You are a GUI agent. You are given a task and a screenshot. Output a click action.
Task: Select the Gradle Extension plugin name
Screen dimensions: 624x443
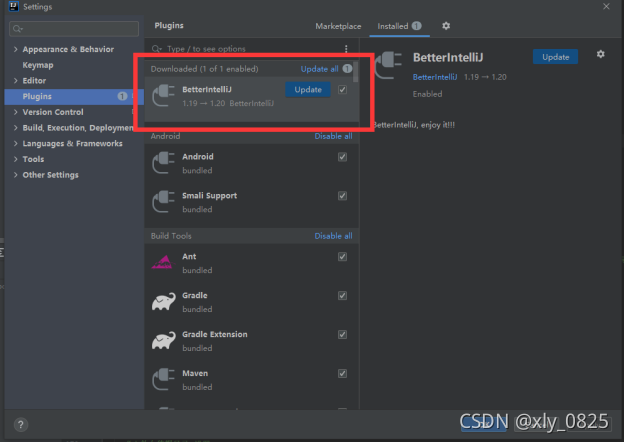[214, 334]
